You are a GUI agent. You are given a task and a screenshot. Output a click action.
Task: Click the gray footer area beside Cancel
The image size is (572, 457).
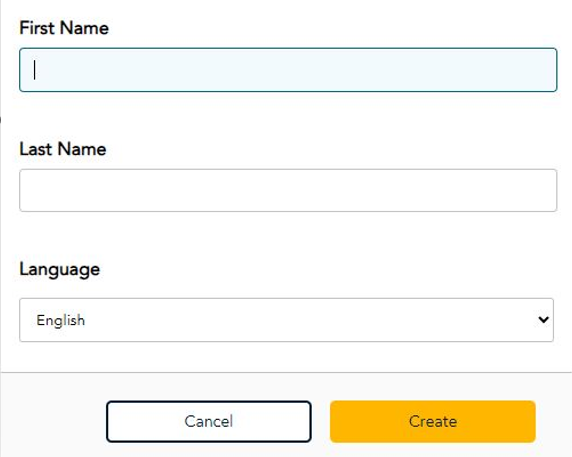click(x=53, y=421)
